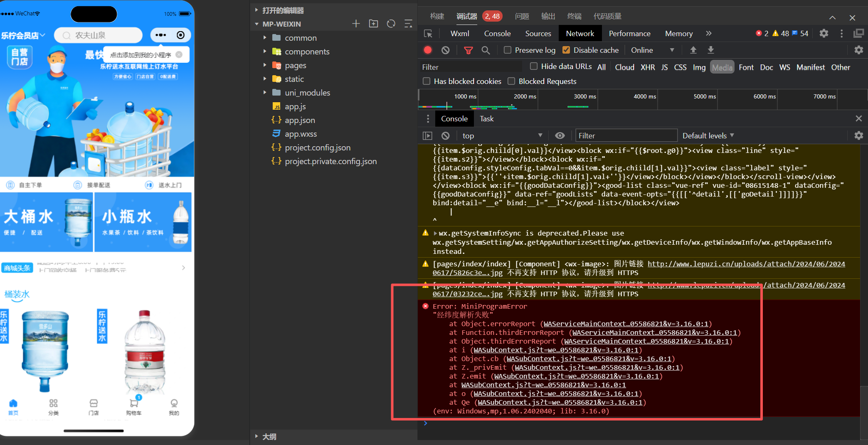
Task: Close mini program with capsule circle button
Action: (180, 35)
